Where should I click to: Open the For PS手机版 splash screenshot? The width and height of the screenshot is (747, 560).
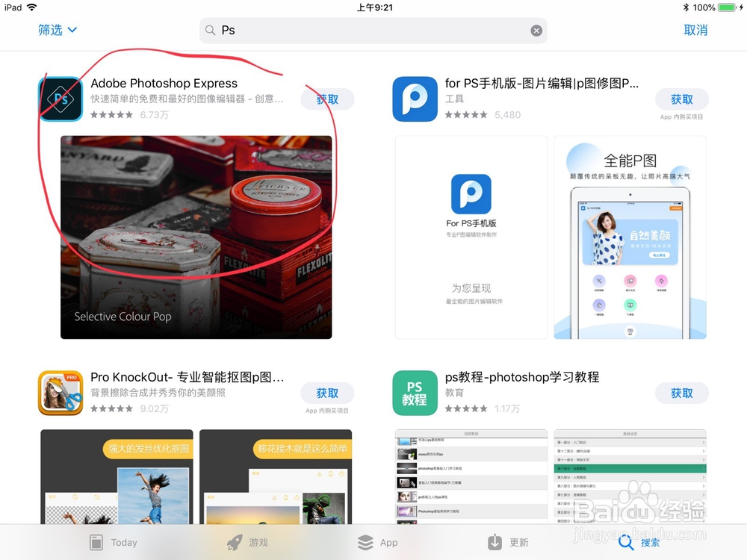click(471, 237)
